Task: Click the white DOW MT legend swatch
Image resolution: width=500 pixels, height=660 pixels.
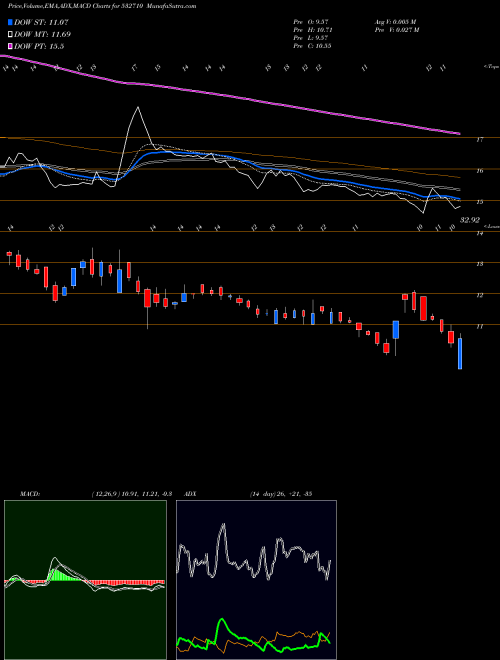Action: point(11,35)
